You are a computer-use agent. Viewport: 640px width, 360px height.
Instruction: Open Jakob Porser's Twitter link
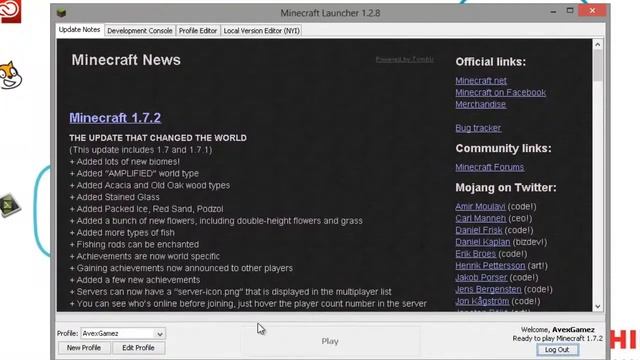coord(481,278)
